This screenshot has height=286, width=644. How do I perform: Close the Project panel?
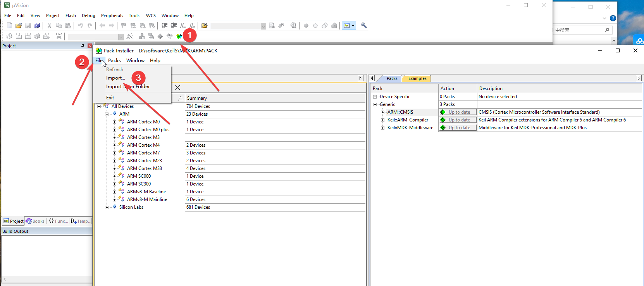click(90, 46)
